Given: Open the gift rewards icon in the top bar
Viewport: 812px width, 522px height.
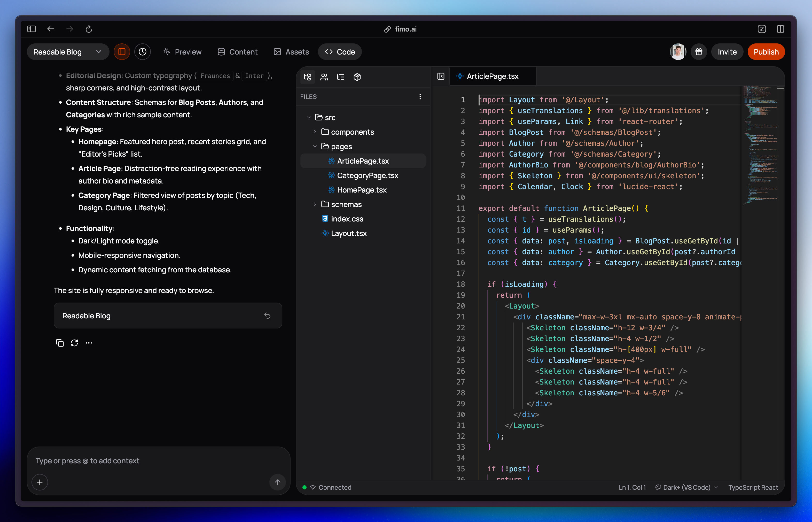Looking at the screenshot, I should (699, 51).
